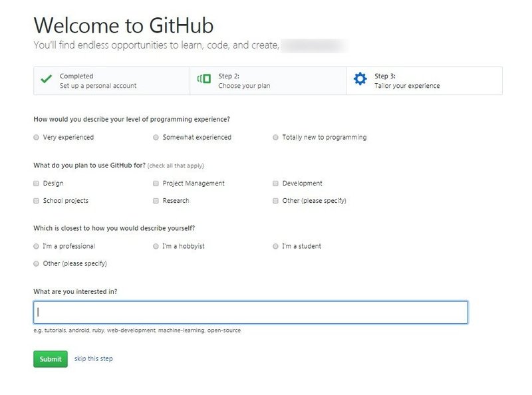Screen dimensions: 532x395
Task: Tick the Research checkbox
Action: tap(156, 200)
